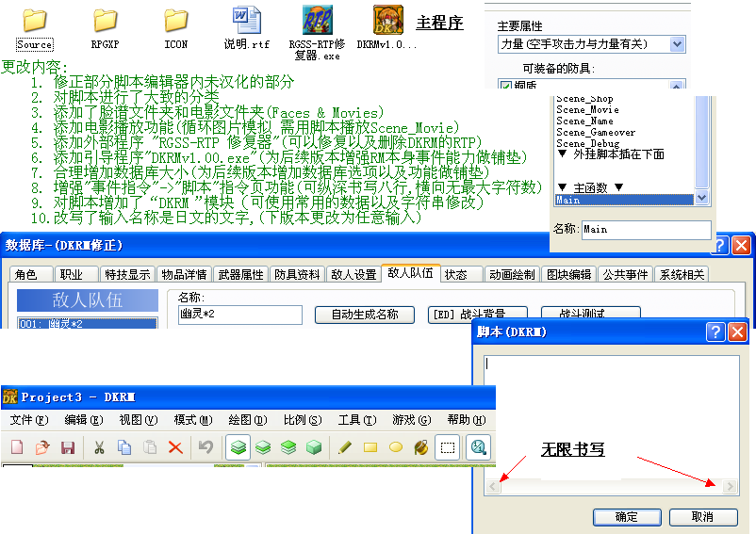Viewport: 756px width, 534px height.
Task: Open the 主要属性 dropdown list
Action: click(x=677, y=44)
